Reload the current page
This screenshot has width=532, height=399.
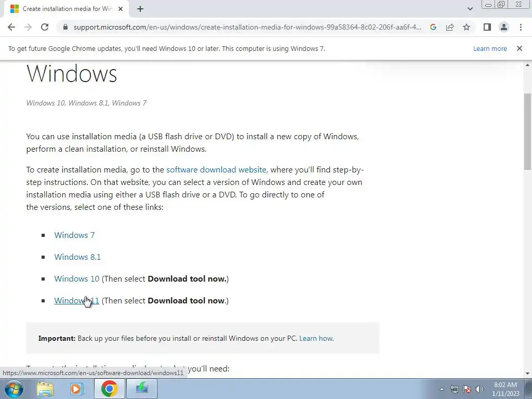(x=45, y=27)
